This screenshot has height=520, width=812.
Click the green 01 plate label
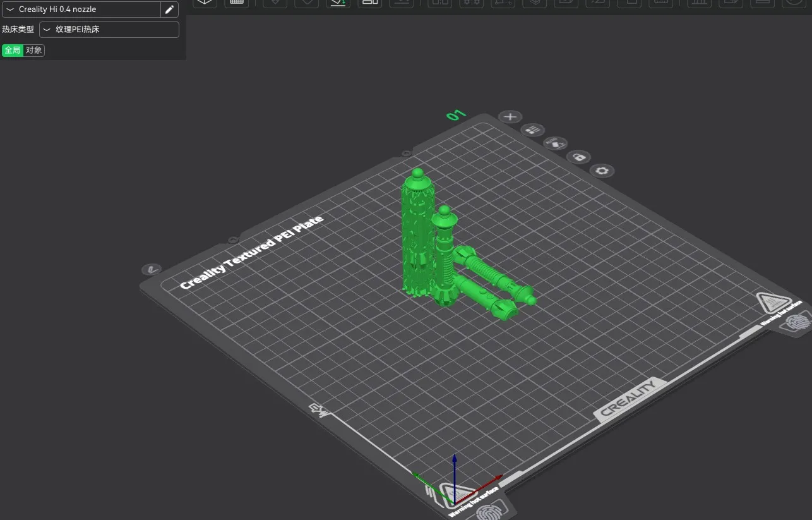click(x=456, y=115)
